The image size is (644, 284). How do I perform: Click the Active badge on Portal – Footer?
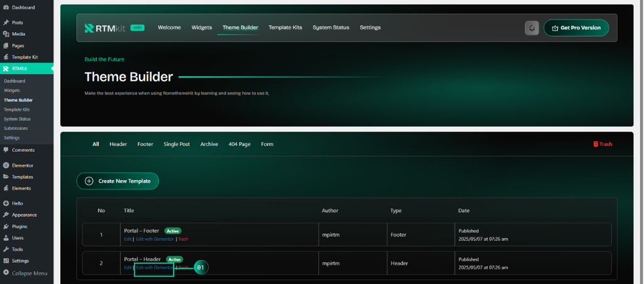point(173,231)
